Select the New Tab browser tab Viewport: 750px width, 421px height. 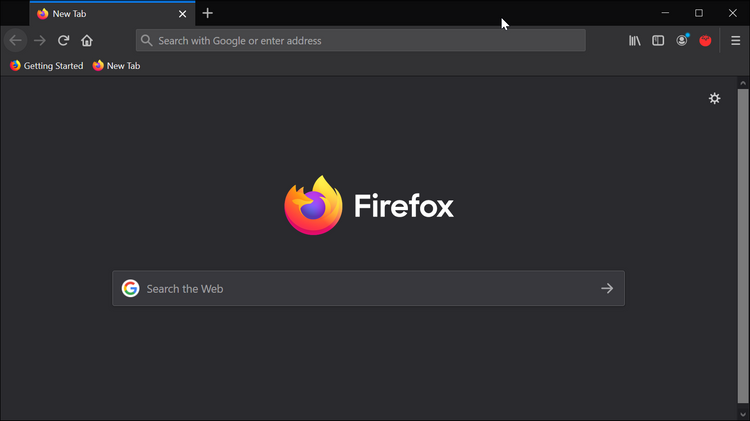coord(112,13)
